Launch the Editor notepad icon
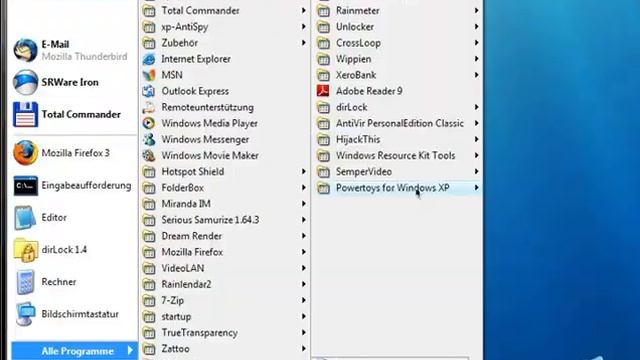This screenshot has height=360, width=640. (x=25, y=218)
